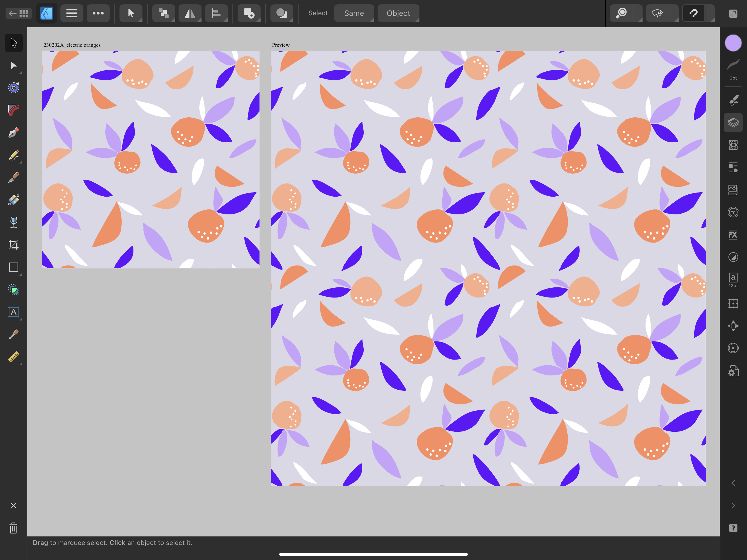Select the 230202A_electric oranges artboard label
The image size is (747, 560).
tap(72, 45)
